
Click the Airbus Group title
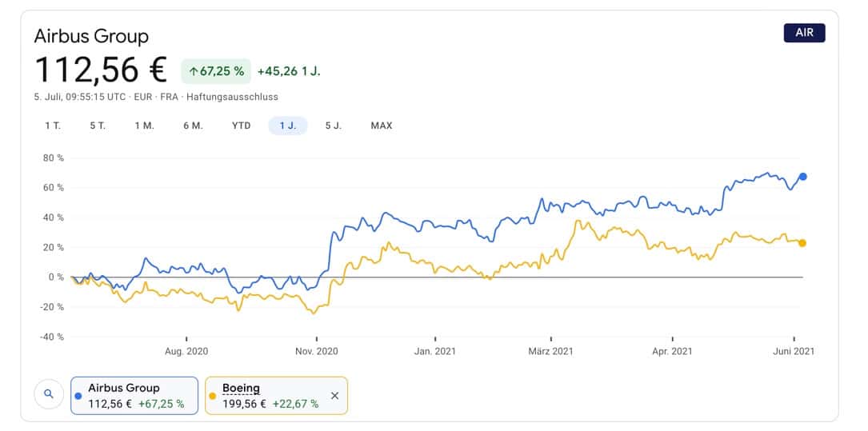pyautogui.click(x=91, y=37)
